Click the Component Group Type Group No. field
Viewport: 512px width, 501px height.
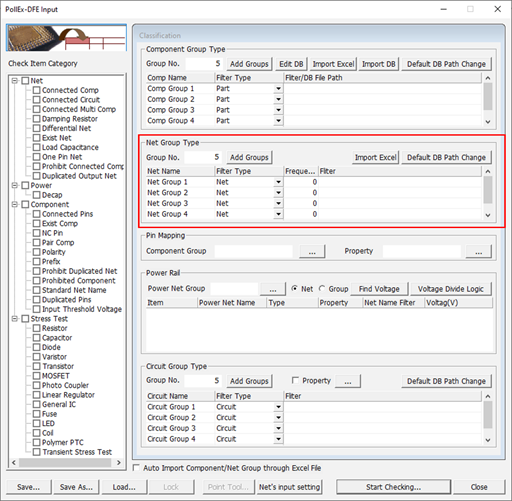pyautogui.click(x=204, y=64)
